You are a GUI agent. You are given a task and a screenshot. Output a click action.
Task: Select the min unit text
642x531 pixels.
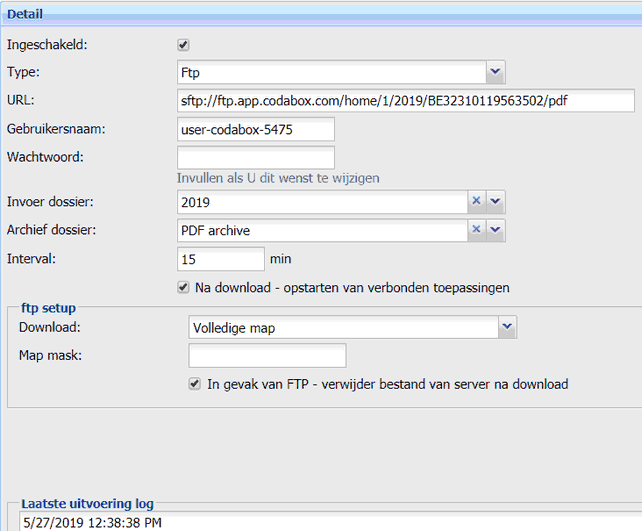coord(280,259)
